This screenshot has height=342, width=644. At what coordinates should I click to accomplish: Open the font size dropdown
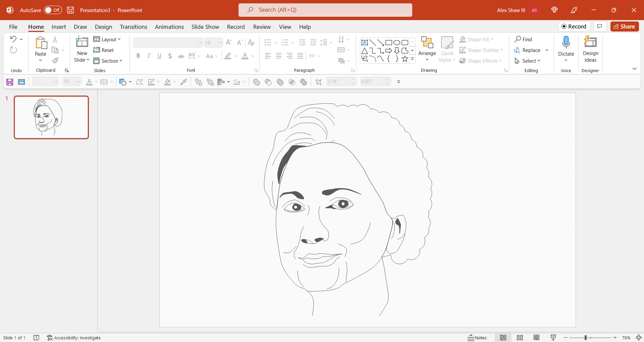[220, 43]
